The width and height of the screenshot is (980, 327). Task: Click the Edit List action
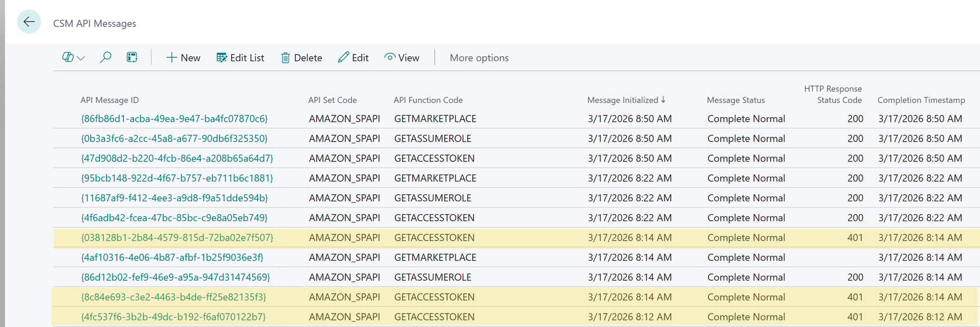pos(240,57)
